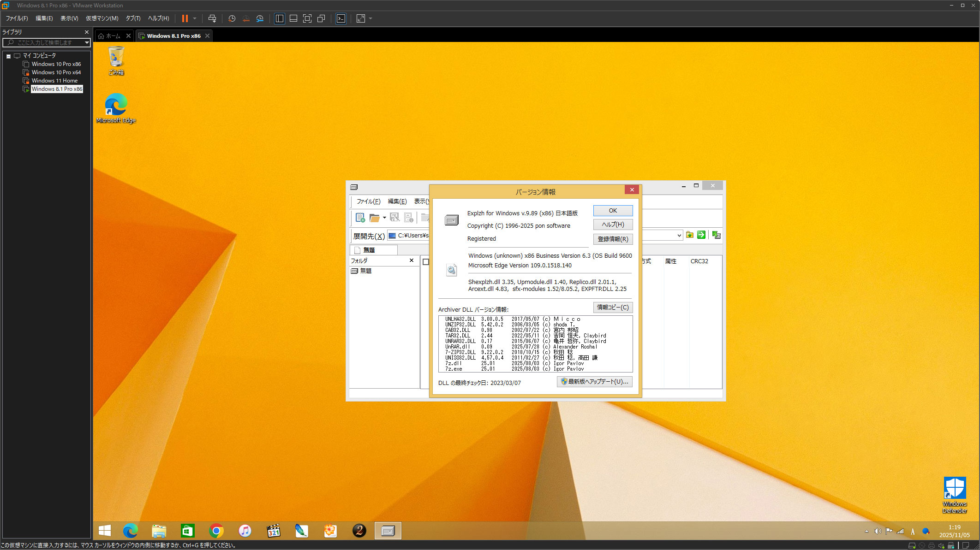Enter full screen mode icon
Image resolution: width=980 pixels, height=550 pixels.
[x=307, y=18]
